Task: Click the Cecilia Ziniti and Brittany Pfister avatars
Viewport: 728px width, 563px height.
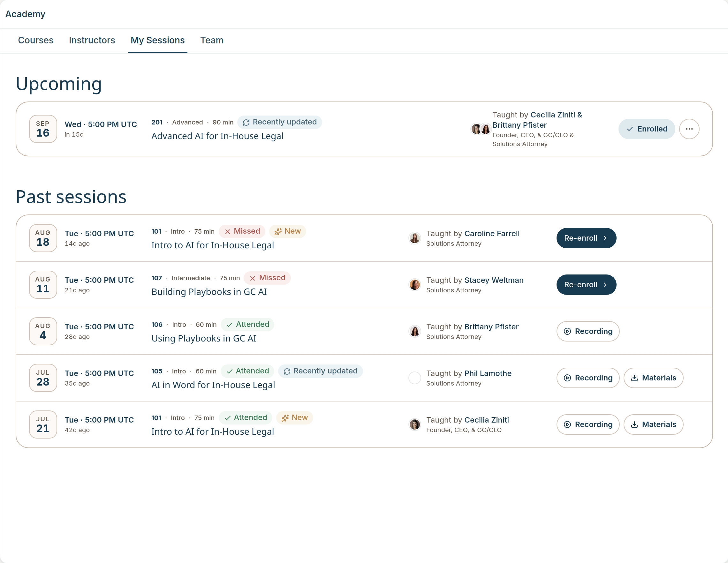Action: pyautogui.click(x=481, y=129)
